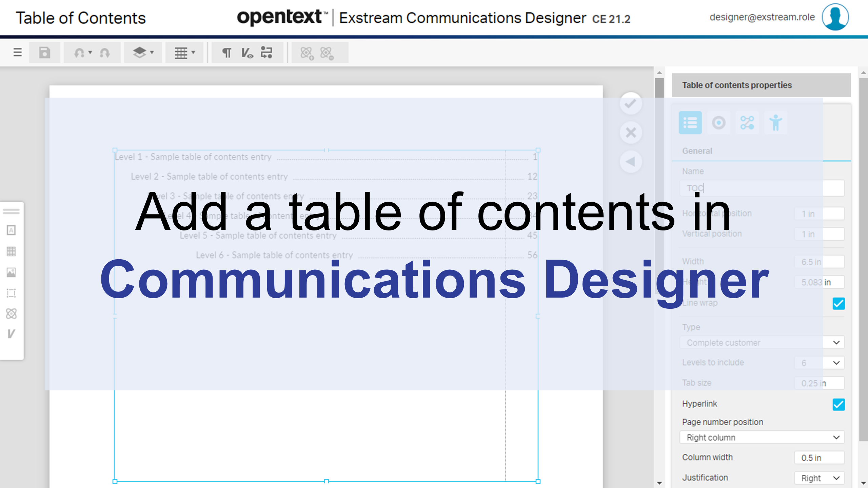Click the Vertical position value field

coord(819,234)
